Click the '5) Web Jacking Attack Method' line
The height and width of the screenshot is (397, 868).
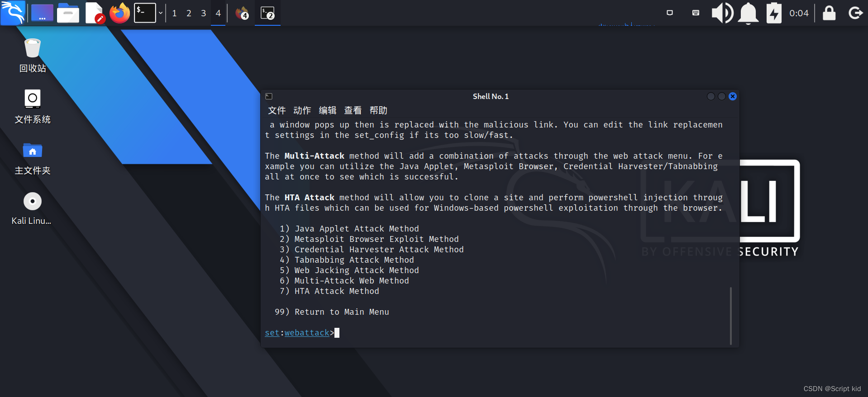[349, 270]
